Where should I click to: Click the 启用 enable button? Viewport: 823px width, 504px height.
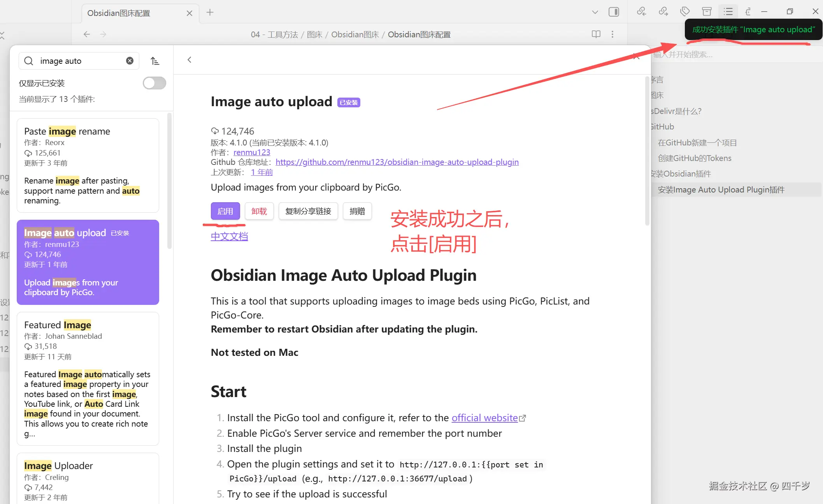pos(225,211)
